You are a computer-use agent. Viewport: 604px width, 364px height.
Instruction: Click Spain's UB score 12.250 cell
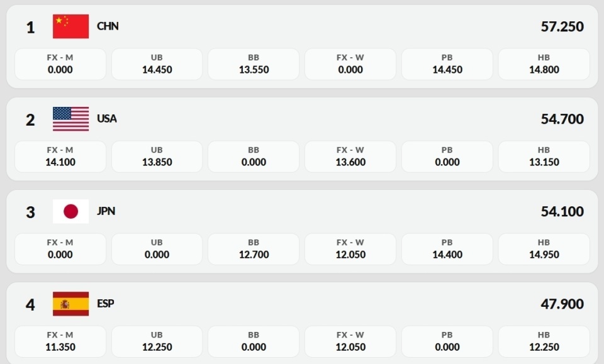[157, 341]
